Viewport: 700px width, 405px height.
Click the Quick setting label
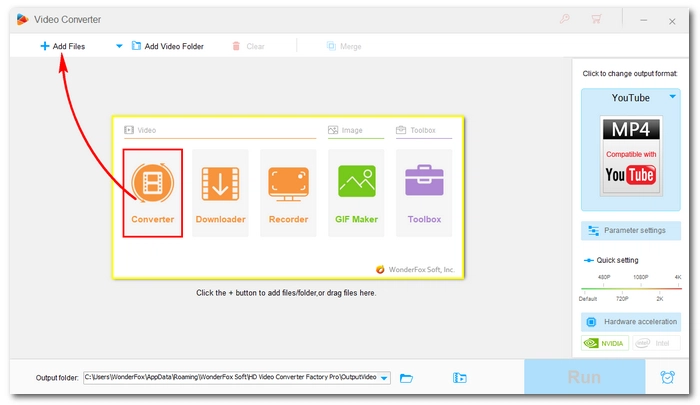pyautogui.click(x=617, y=260)
